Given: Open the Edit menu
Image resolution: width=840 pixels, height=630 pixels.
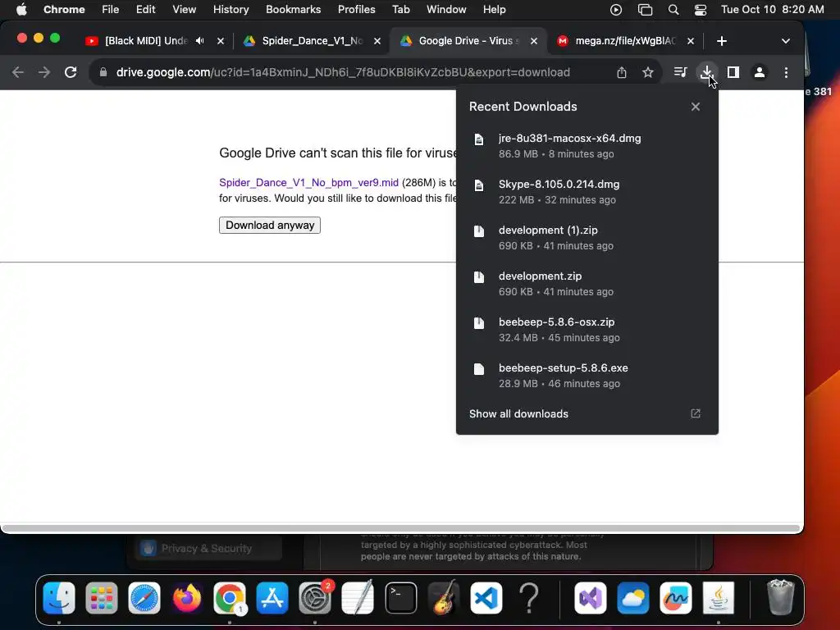Looking at the screenshot, I should [145, 9].
